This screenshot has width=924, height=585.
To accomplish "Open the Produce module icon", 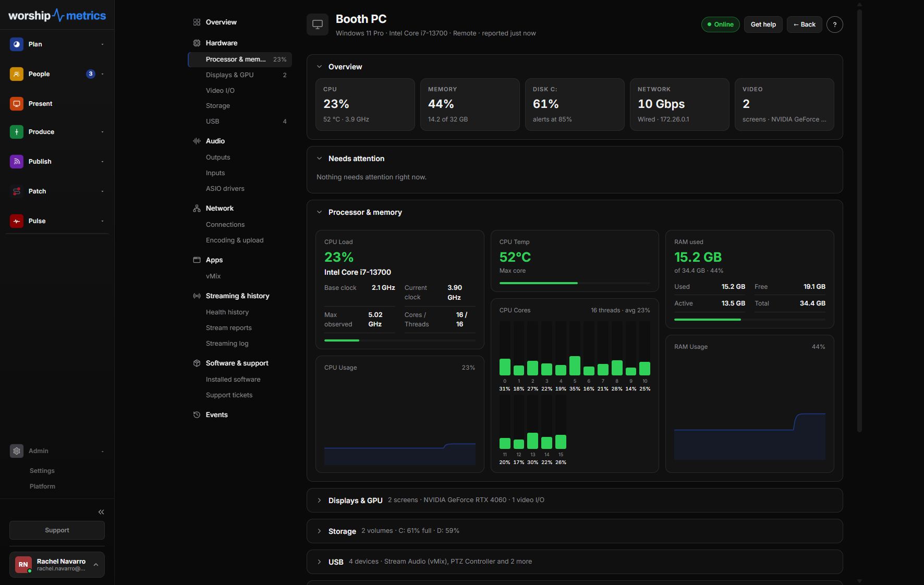I will coord(17,132).
